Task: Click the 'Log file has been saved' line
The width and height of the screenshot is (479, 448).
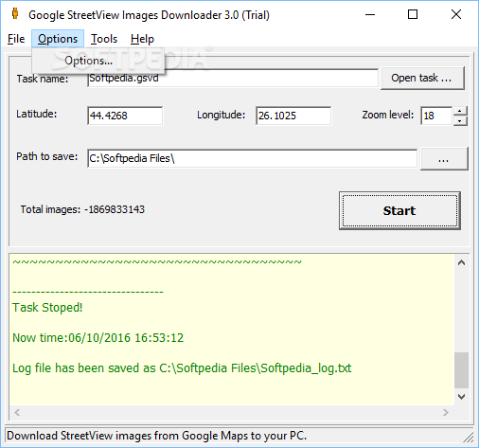Action: 182,368
